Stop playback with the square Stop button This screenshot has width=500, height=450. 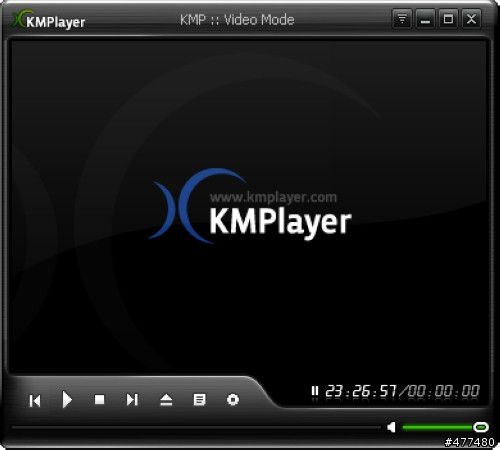click(x=100, y=399)
